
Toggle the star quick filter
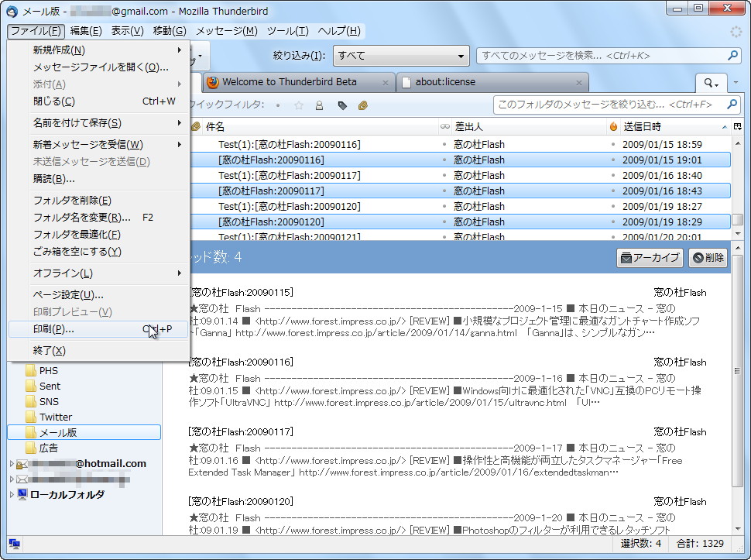[299, 105]
